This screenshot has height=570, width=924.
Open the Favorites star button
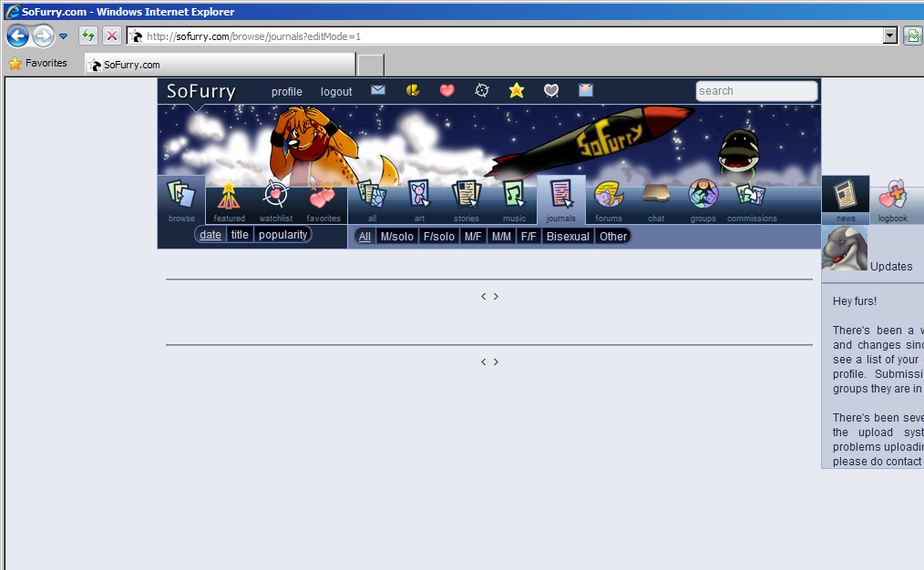tap(37, 63)
